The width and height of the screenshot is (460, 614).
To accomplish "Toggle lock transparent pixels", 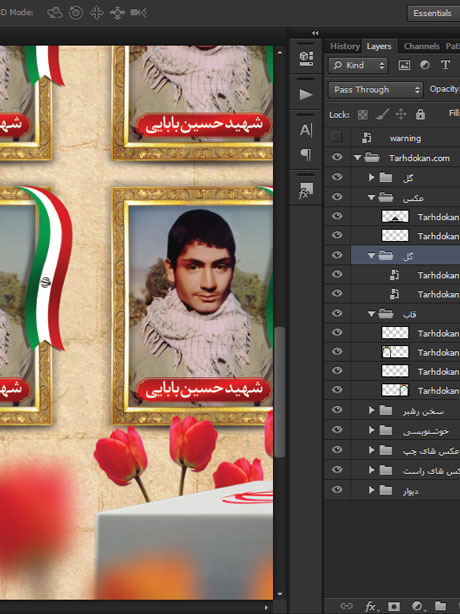I will [x=363, y=114].
